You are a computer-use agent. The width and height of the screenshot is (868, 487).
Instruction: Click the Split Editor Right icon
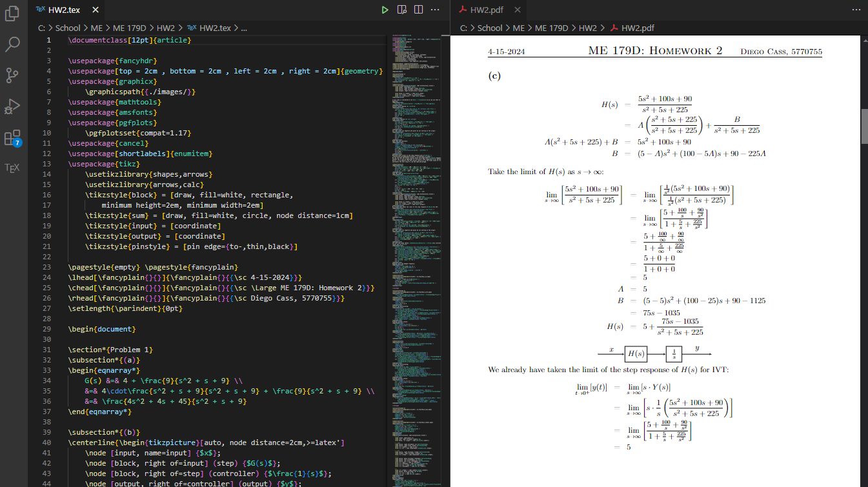click(x=418, y=10)
